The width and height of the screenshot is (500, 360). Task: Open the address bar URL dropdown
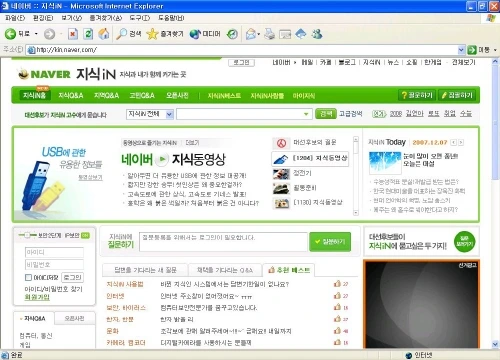461,50
